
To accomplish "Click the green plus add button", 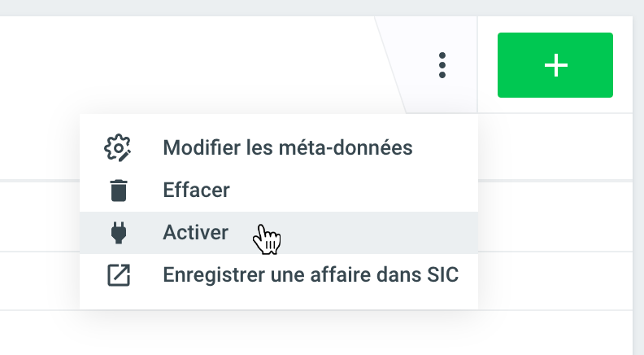I will point(555,65).
